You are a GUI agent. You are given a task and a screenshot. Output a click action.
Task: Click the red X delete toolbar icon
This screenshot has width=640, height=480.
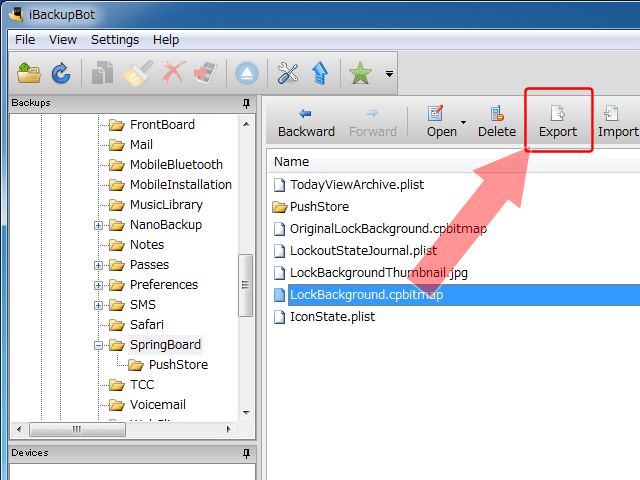pos(173,73)
